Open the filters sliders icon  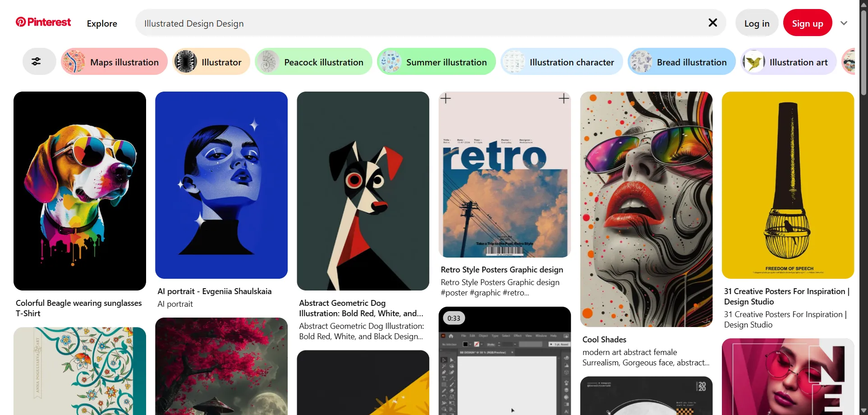coord(36,62)
